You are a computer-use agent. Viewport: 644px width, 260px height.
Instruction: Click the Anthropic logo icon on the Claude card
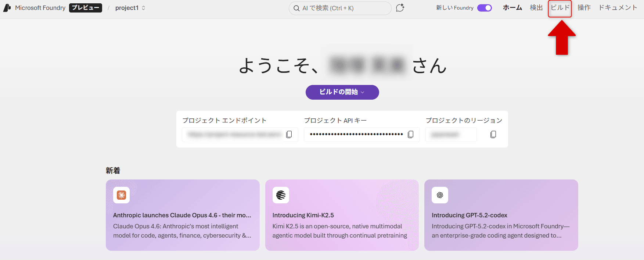tap(122, 195)
